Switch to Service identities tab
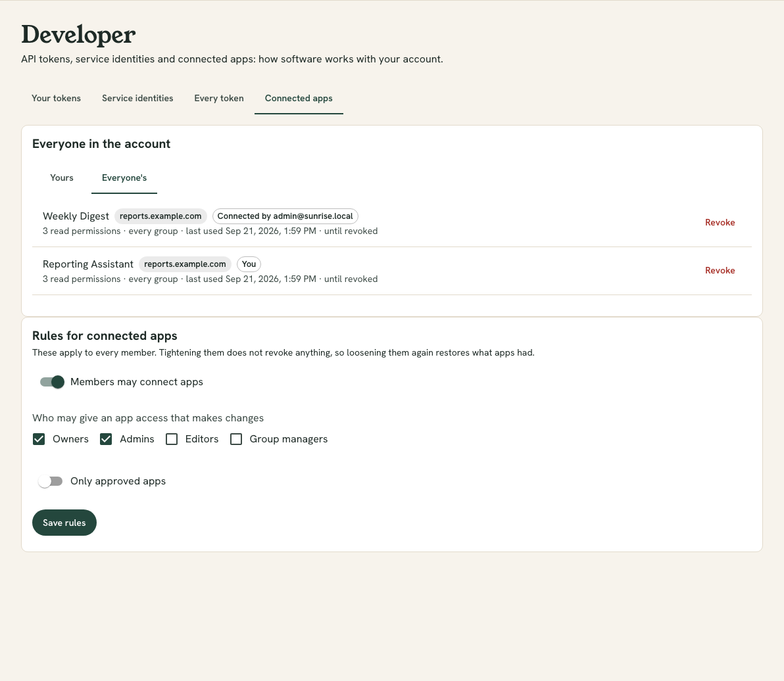This screenshot has height=681, width=784. [x=137, y=99]
